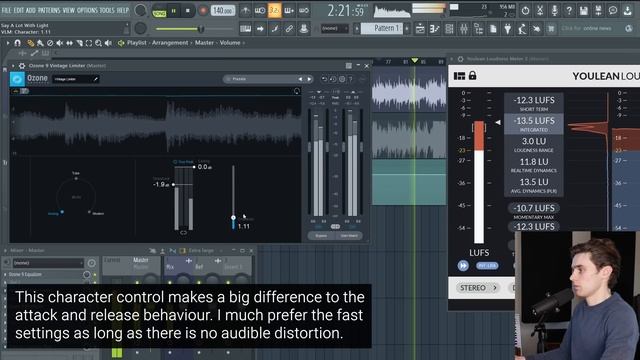Image resolution: width=640 pixels, height=360 pixels.
Task: Toggle typing keyboard to piano icon
Action: [245, 29]
